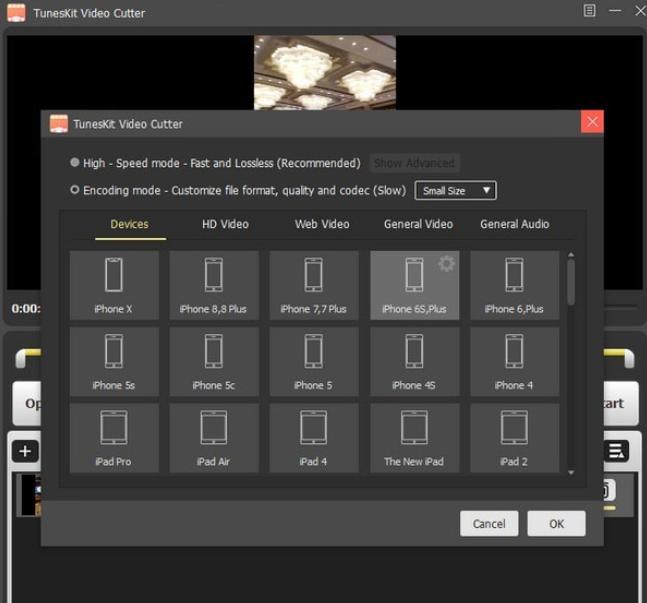The width and height of the screenshot is (647, 603).
Task: Switch to the HD Video tab
Action: [225, 224]
